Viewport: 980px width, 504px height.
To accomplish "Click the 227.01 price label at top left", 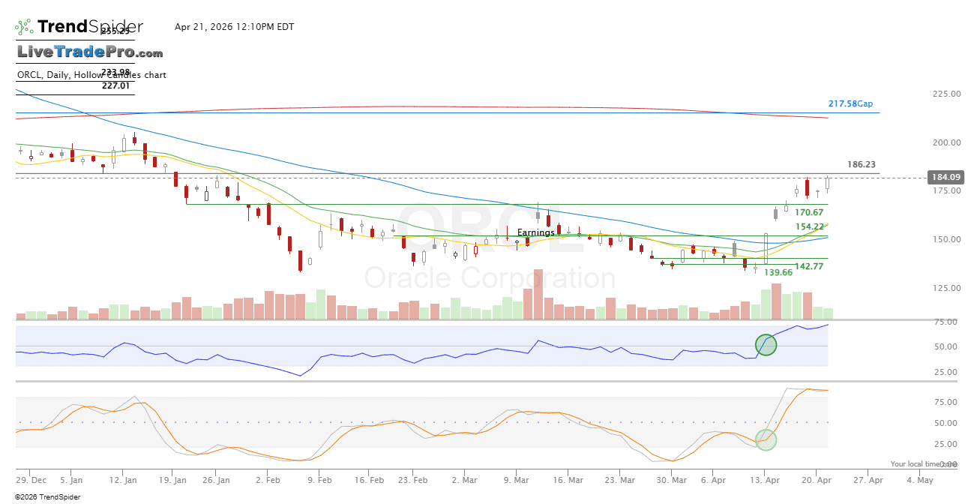I will [x=115, y=85].
